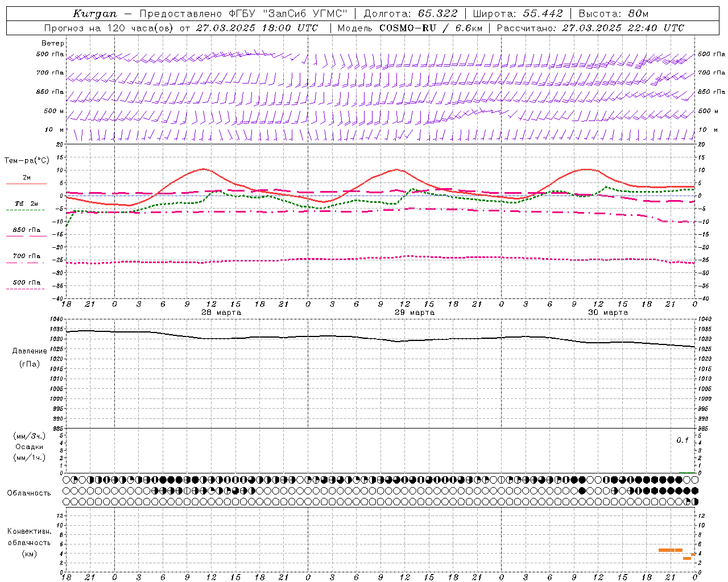Click the "Тем-ра(°C)" temperature panel label
Viewport: 728px width, 582px height.
[x=27, y=161]
